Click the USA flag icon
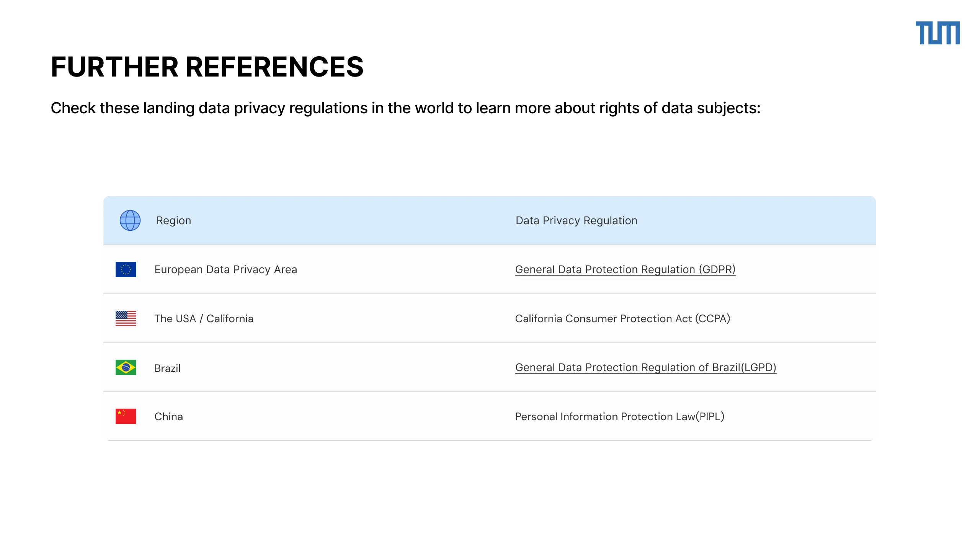 pos(126,318)
